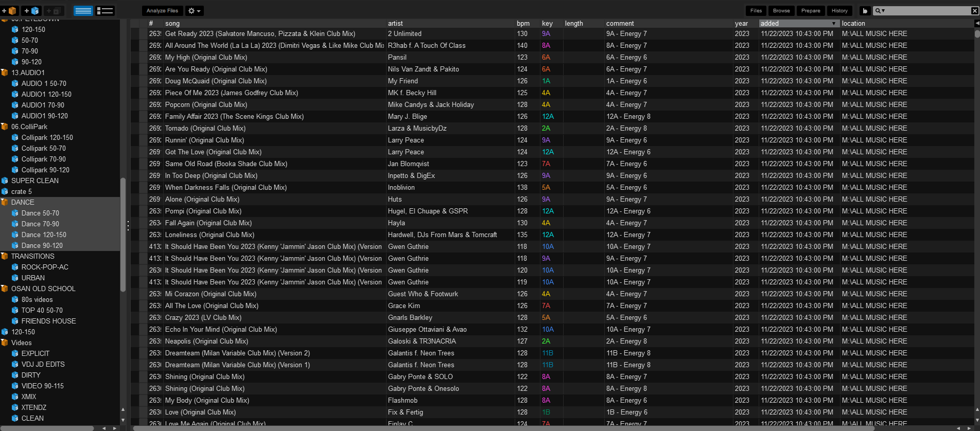Click the CLEAN subcrate icon
The image size is (980, 431).
[15, 418]
